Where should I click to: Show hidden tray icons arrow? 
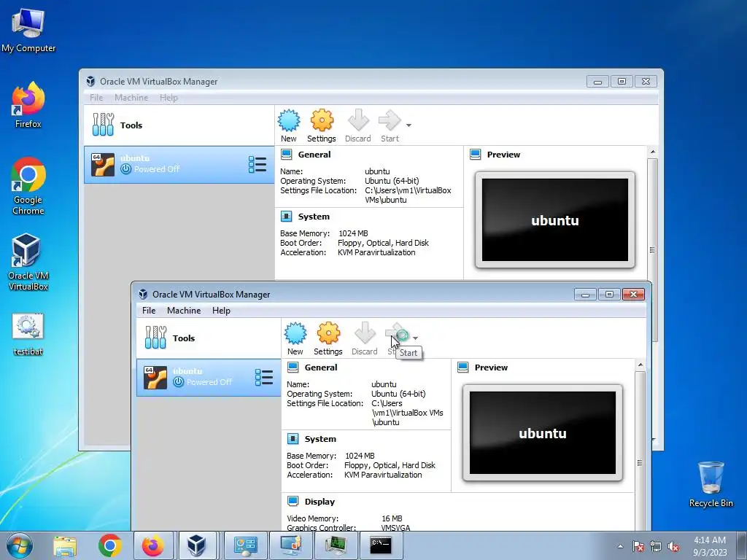click(620, 546)
